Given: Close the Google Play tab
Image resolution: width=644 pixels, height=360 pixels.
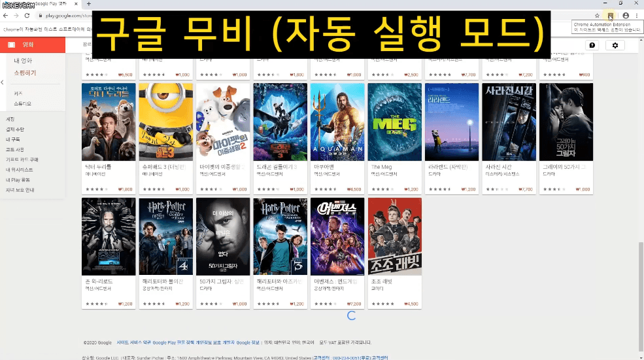Looking at the screenshot, I should pyautogui.click(x=76, y=4).
